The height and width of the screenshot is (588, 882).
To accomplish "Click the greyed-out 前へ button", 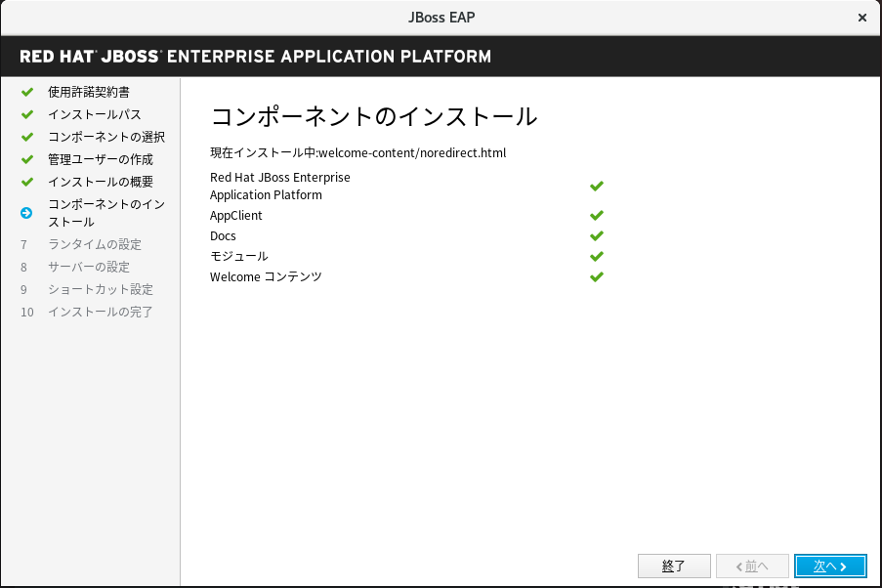I will 752,567.
